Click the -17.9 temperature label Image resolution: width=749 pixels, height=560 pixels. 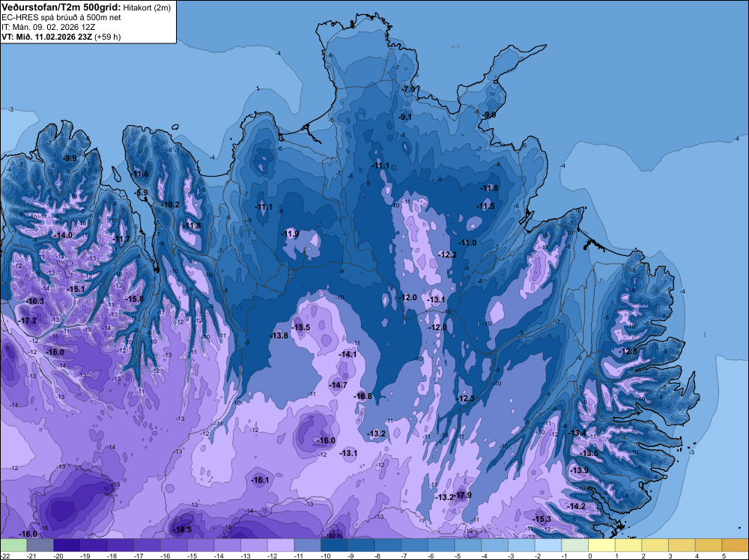[x=463, y=495]
